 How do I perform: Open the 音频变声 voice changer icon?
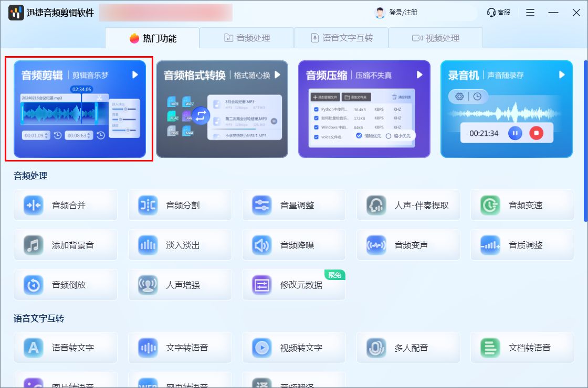point(376,245)
